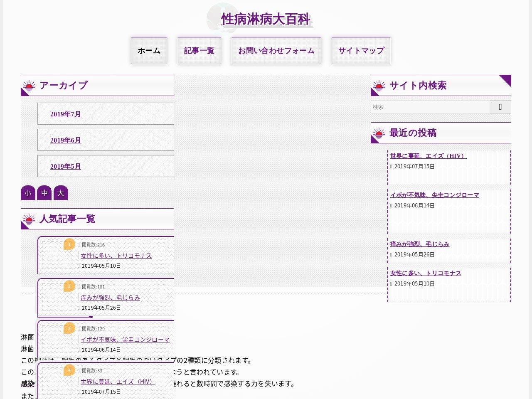Image resolution: width=532 pixels, height=399 pixels.
Task: Click the 性病淋病大百科 site title
Action: [x=266, y=19]
